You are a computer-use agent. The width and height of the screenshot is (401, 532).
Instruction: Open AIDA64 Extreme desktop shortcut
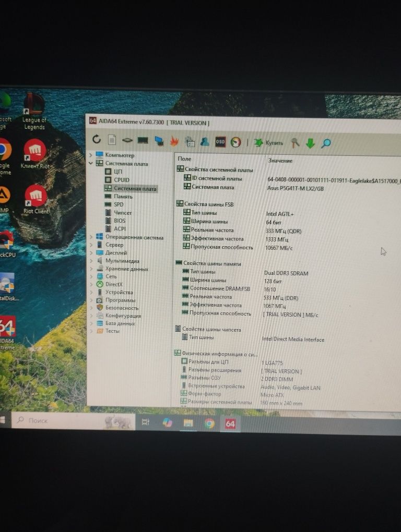[7, 333]
